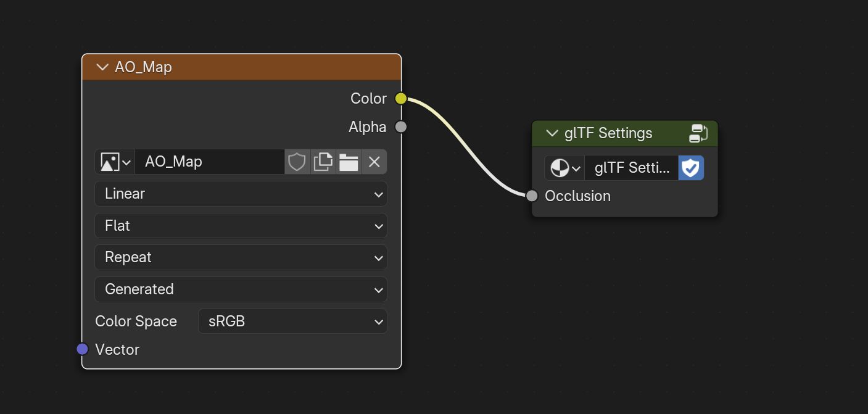Click the image datablock browse icon
The height and width of the screenshot is (414, 868).
point(115,162)
